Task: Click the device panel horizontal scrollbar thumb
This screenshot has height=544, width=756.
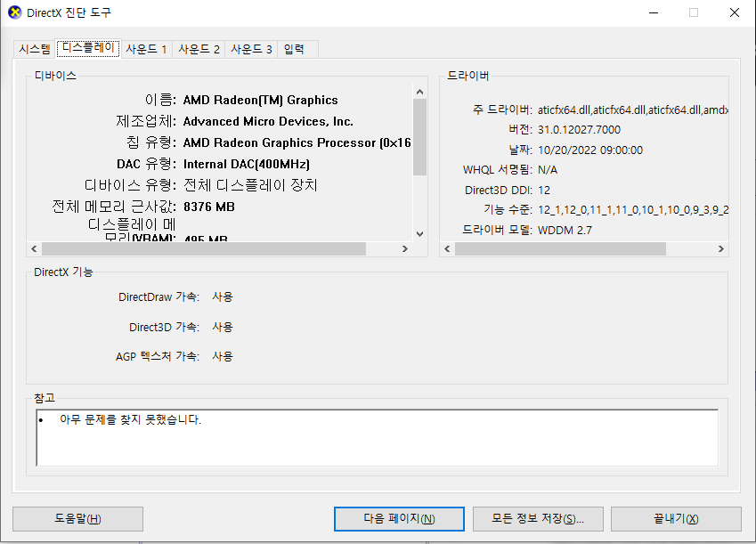Action: [203, 249]
